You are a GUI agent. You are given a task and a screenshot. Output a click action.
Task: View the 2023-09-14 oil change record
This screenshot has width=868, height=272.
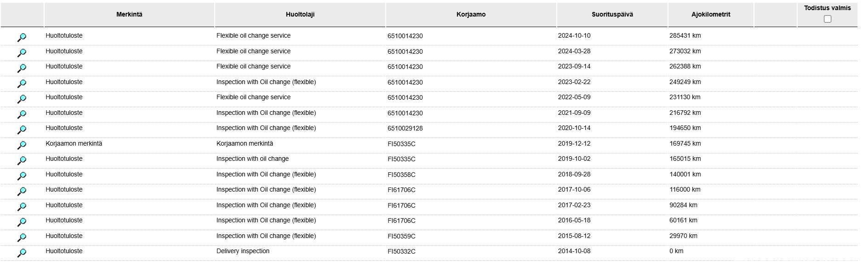click(22, 68)
